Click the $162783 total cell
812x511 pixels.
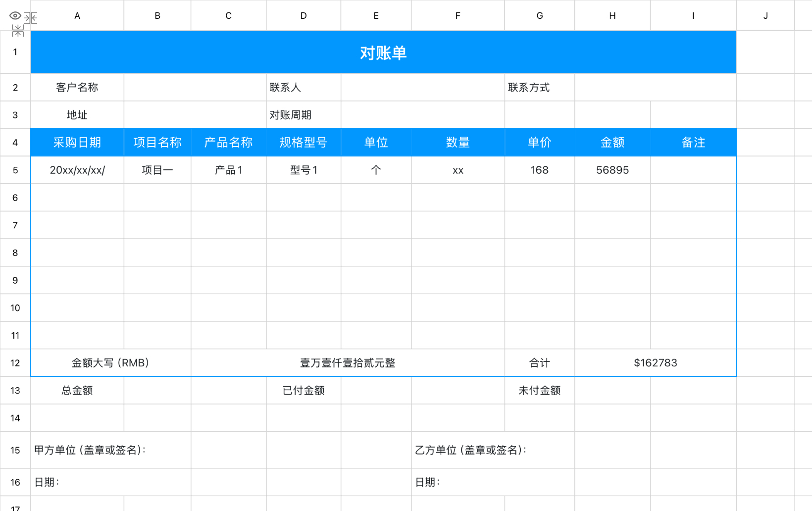point(656,362)
